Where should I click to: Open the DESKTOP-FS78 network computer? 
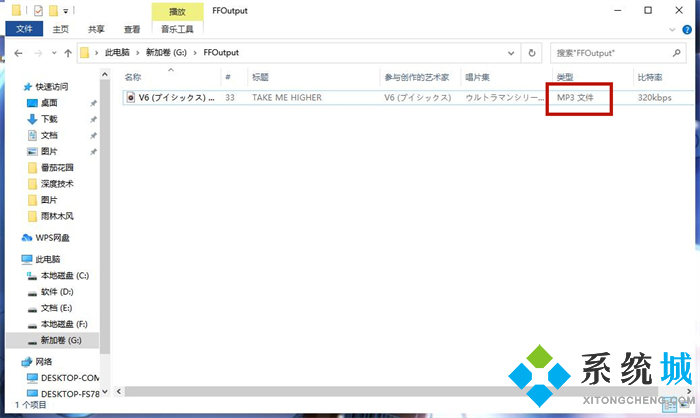[70, 394]
